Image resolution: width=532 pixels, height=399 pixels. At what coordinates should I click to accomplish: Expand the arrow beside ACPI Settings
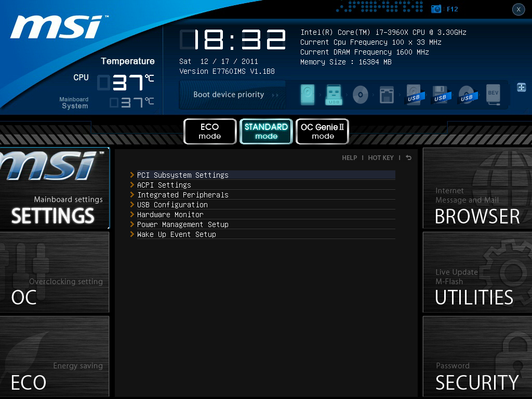tap(132, 184)
